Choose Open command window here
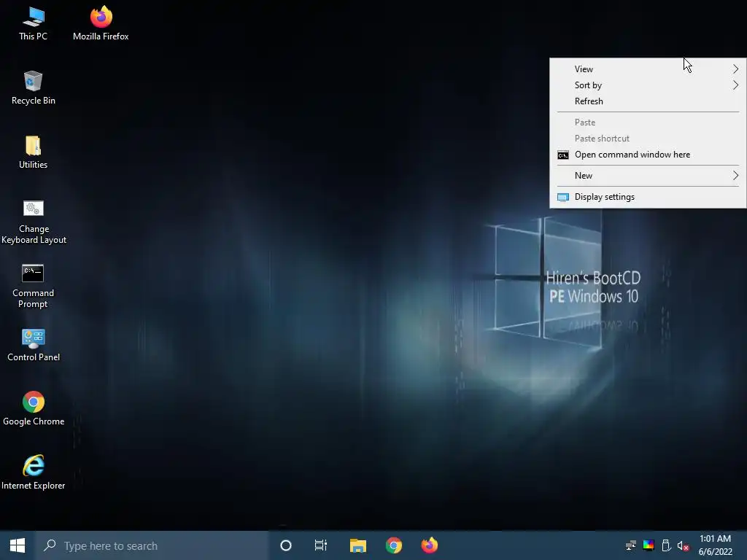Screen dimensions: 747x560 pyautogui.click(x=648, y=155)
